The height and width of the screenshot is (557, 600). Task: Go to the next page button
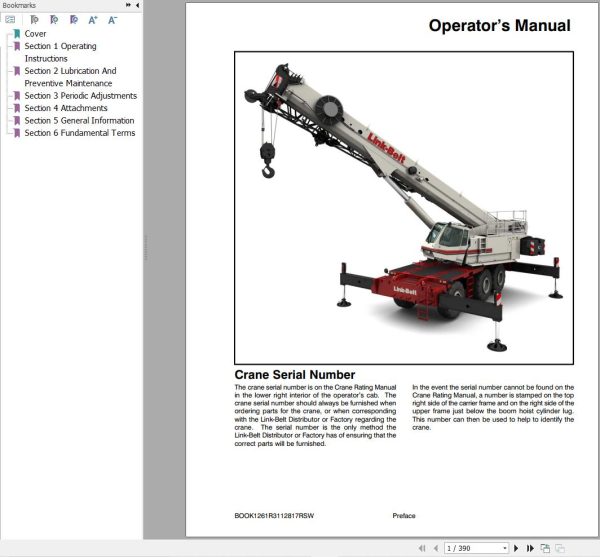tap(516, 548)
